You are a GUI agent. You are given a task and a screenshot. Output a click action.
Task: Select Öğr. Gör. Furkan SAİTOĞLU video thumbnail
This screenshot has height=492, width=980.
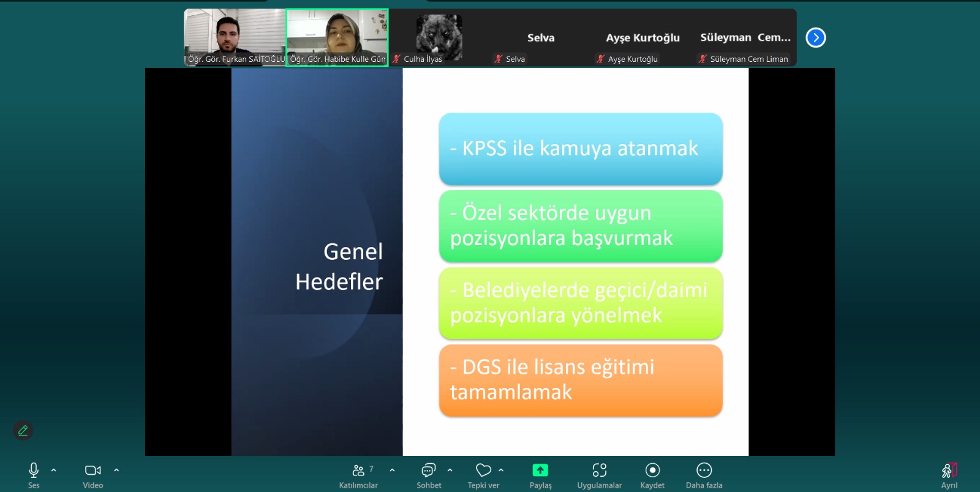235,37
